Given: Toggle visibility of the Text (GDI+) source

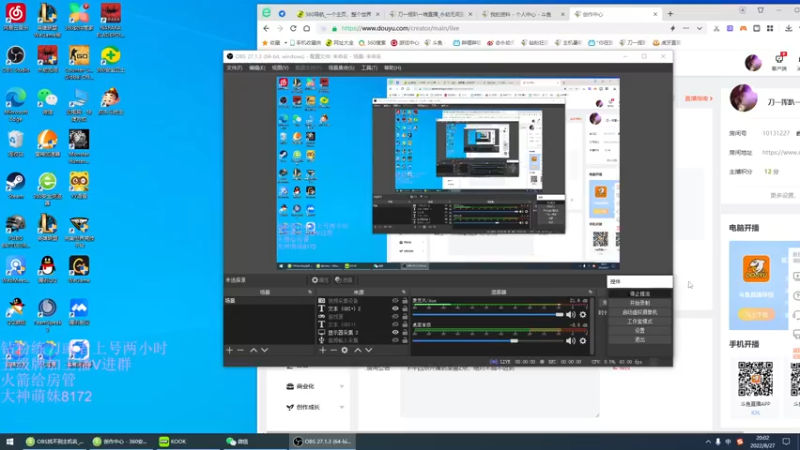Looking at the screenshot, I should (x=395, y=324).
